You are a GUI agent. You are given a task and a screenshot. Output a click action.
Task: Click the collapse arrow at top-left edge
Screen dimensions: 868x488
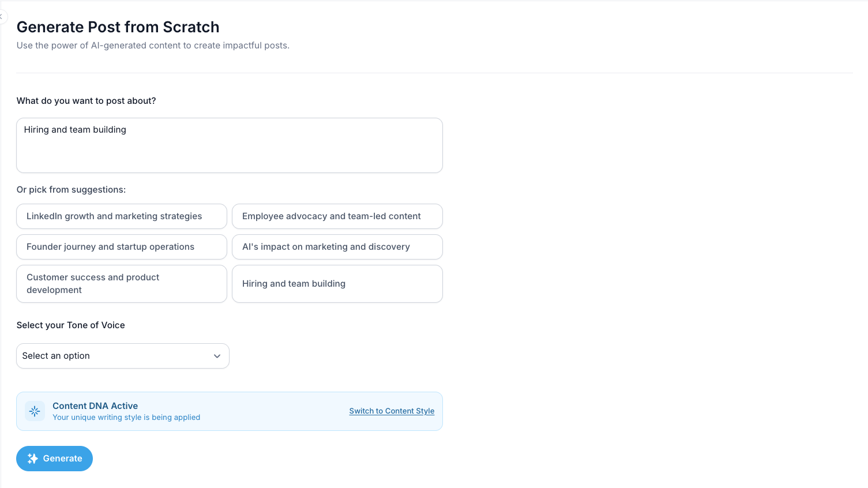[x=2, y=17]
